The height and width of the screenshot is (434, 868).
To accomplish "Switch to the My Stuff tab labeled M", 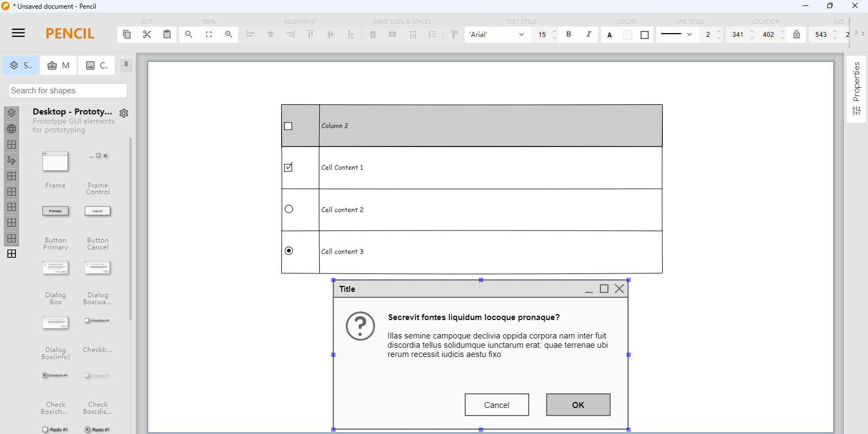I will (x=59, y=65).
